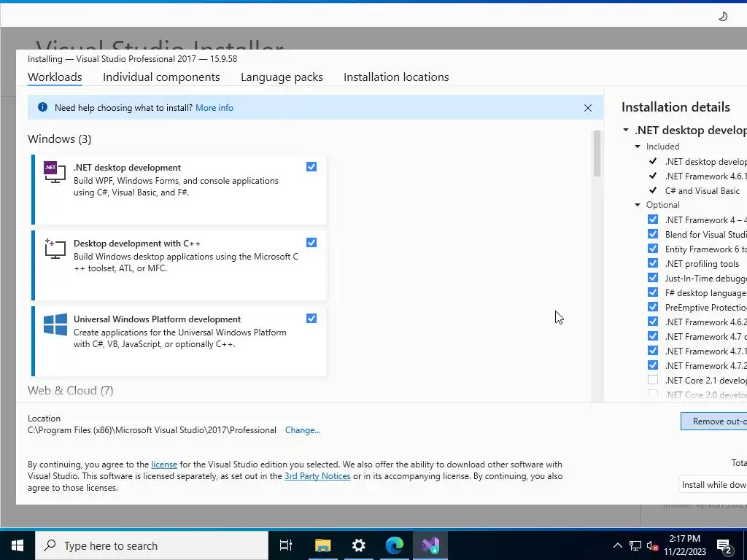
Task: Click the network icon in system tray
Action: [635, 545]
